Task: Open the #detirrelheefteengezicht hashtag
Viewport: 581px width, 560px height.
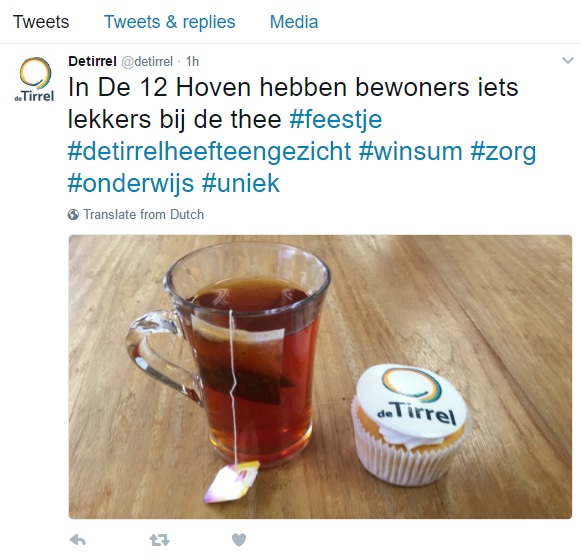Action: click(x=209, y=151)
